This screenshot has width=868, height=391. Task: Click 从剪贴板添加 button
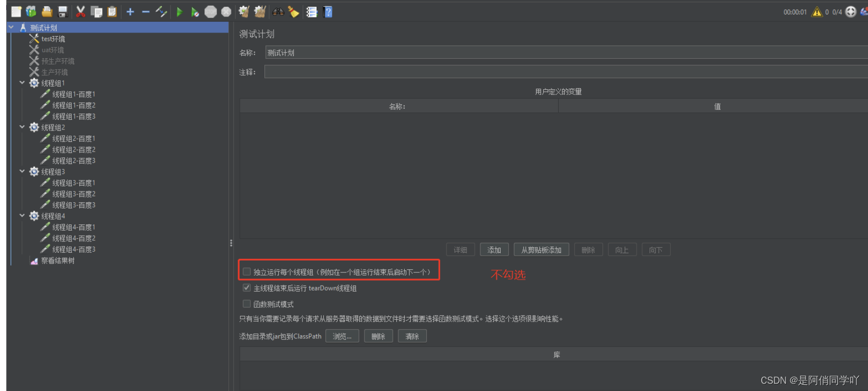click(x=541, y=250)
